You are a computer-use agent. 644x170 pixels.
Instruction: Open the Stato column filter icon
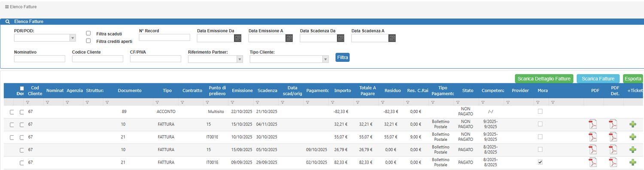(458, 103)
